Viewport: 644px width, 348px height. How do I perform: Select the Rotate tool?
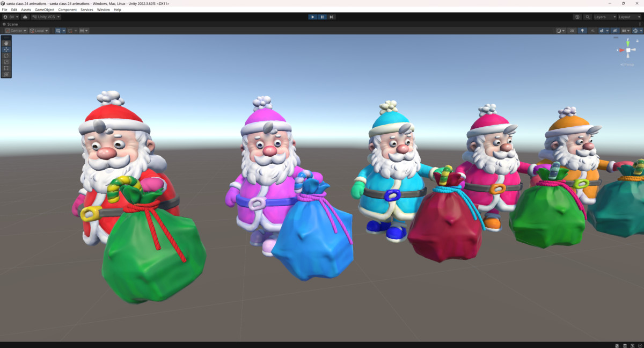coord(6,56)
